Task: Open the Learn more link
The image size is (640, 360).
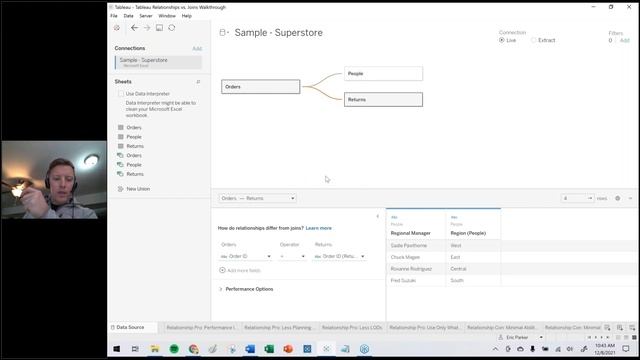Action: point(318,228)
